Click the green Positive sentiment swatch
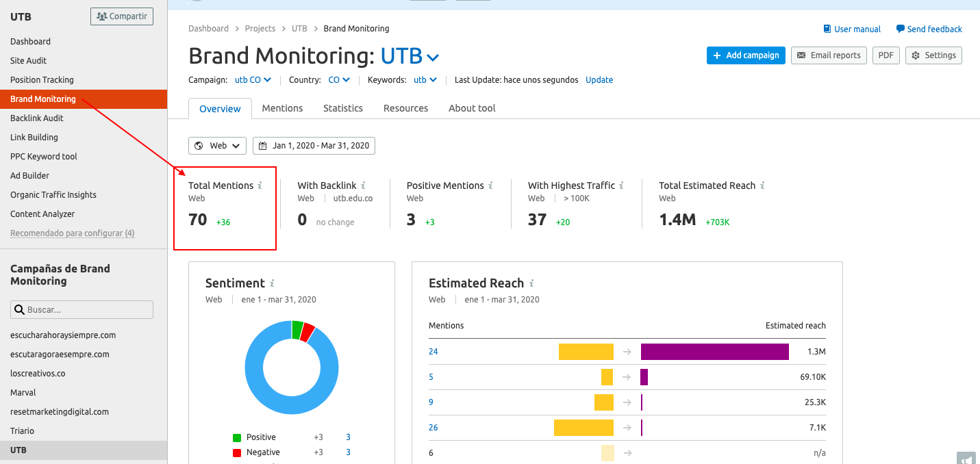The height and width of the screenshot is (464, 980). (x=236, y=437)
